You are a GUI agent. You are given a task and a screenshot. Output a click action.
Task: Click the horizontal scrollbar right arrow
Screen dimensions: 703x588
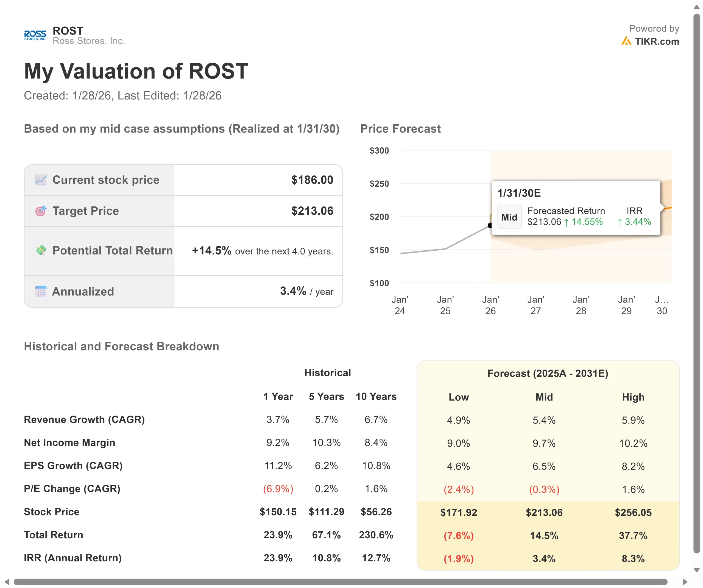(685, 582)
